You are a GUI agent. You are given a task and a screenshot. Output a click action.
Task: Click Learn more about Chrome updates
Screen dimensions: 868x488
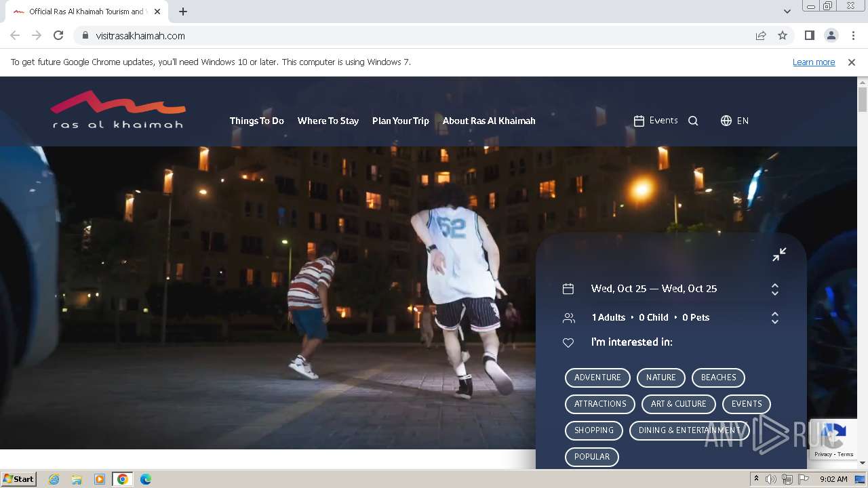point(814,62)
